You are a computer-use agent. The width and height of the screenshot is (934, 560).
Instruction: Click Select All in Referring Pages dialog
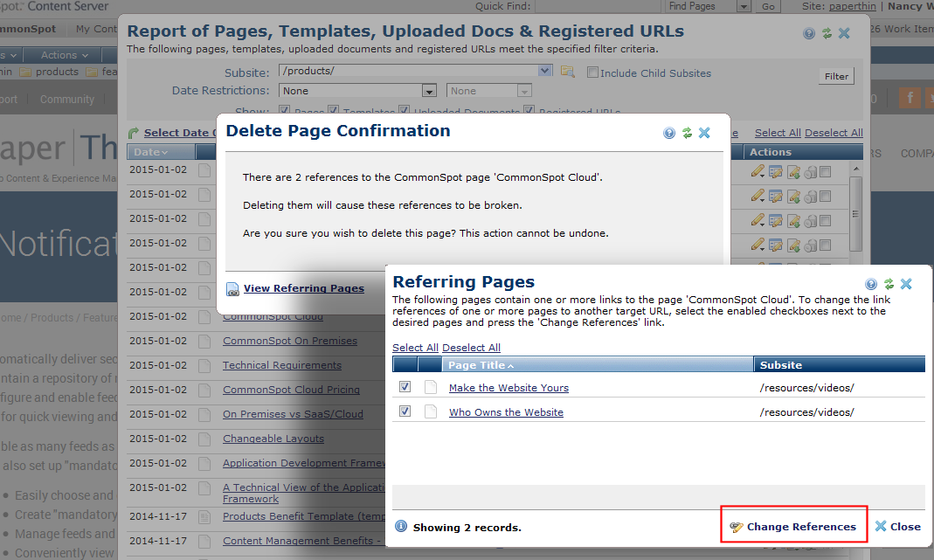(x=415, y=348)
